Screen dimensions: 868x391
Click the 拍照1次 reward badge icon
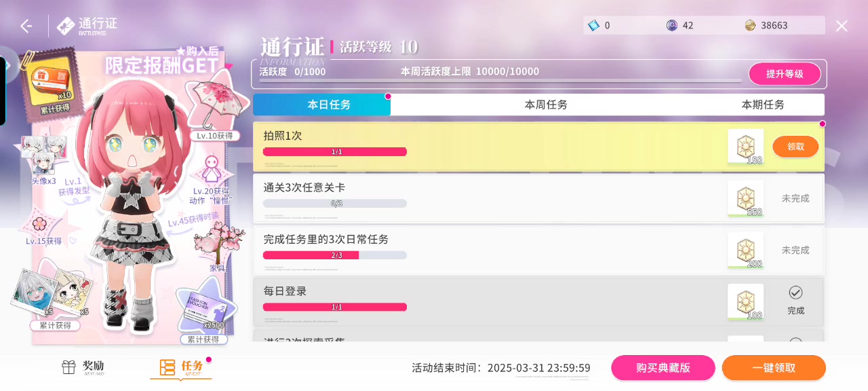[745, 146]
